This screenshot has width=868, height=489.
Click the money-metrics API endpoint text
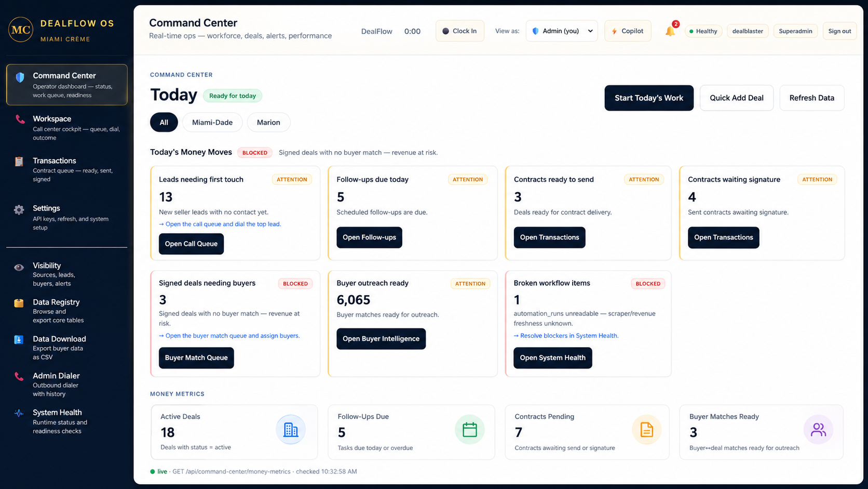click(x=231, y=472)
